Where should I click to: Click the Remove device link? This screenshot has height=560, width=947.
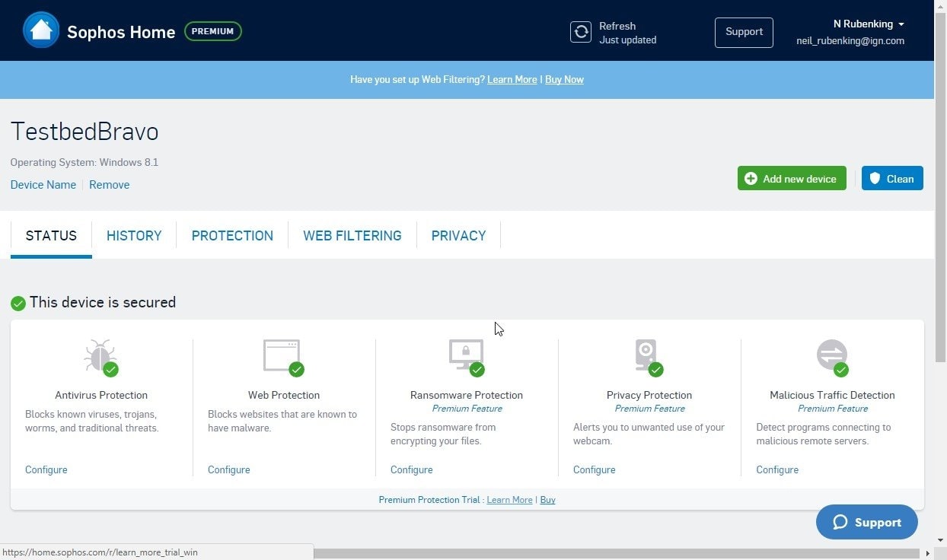click(109, 185)
